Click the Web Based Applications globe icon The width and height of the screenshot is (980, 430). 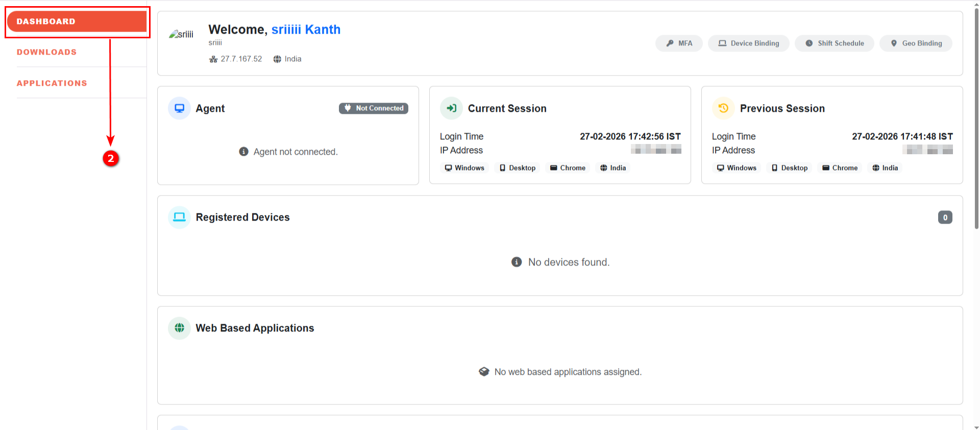179,328
